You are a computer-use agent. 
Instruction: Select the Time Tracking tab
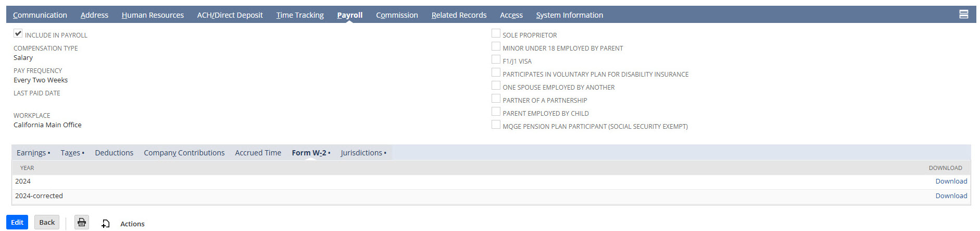click(x=300, y=15)
